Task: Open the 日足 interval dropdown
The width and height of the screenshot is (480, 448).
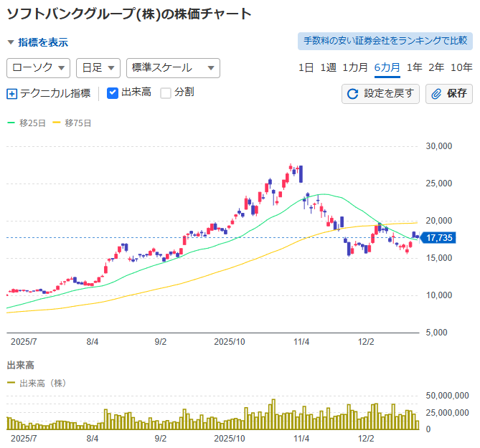Action: pos(98,68)
